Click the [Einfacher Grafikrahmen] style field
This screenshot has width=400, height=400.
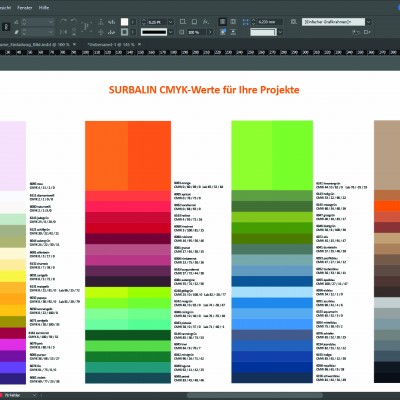[x=333, y=22]
